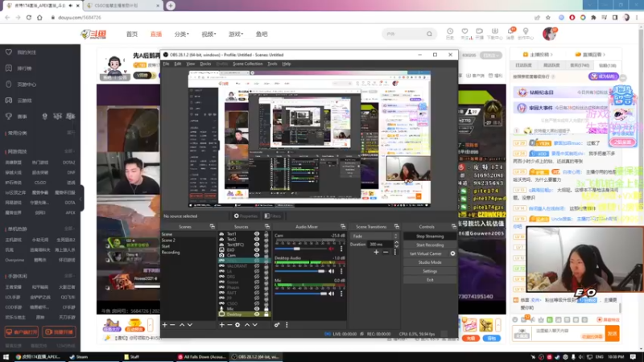The height and width of the screenshot is (362, 644).
Task: Open OBS Settings from Controls
Action: point(430,271)
